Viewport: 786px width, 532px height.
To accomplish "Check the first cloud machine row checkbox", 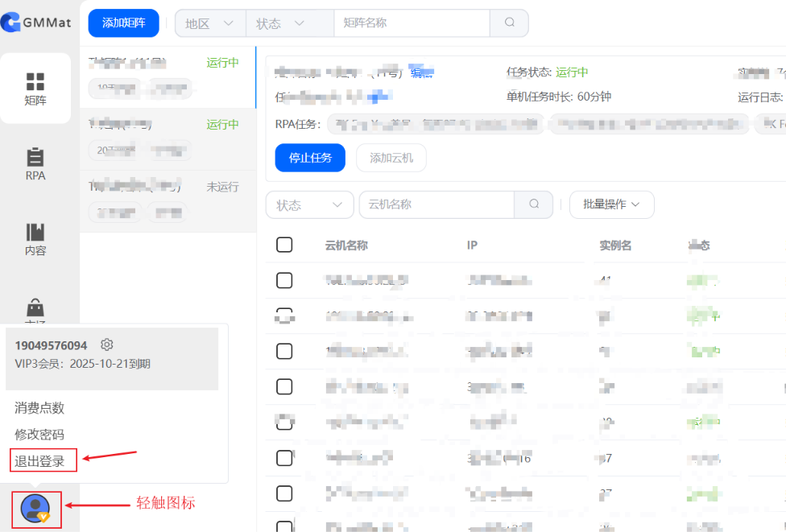I will [x=284, y=280].
